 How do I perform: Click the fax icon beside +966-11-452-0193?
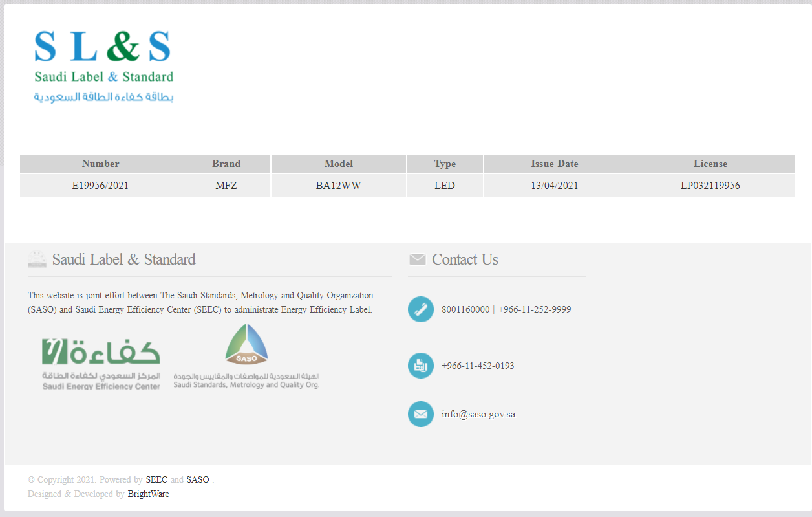tap(421, 366)
